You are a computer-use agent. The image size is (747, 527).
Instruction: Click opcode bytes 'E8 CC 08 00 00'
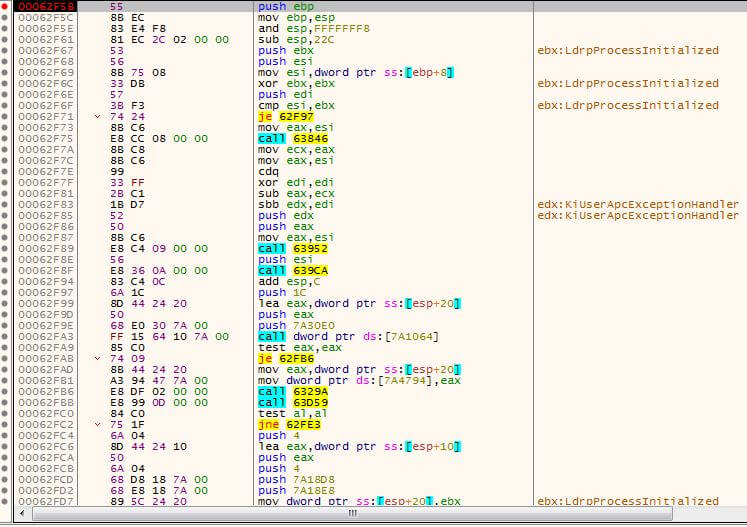[159, 139]
